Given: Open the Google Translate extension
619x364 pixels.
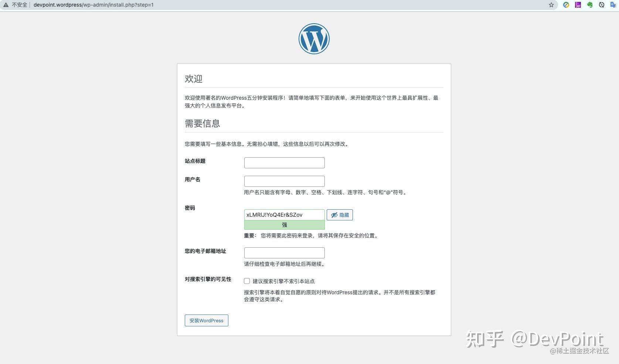Looking at the screenshot, I should click(613, 5).
